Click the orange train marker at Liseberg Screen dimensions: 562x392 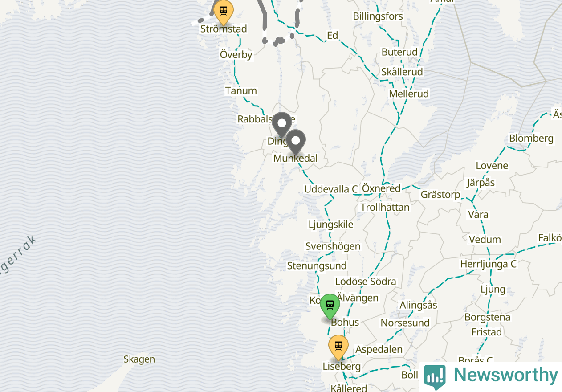[x=338, y=347]
